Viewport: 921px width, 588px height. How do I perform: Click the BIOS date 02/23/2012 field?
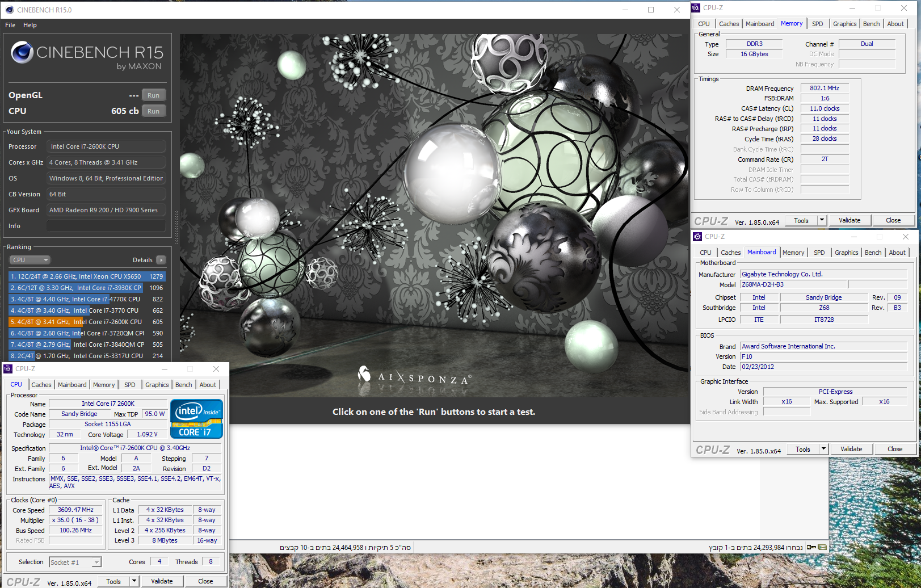click(823, 367)
